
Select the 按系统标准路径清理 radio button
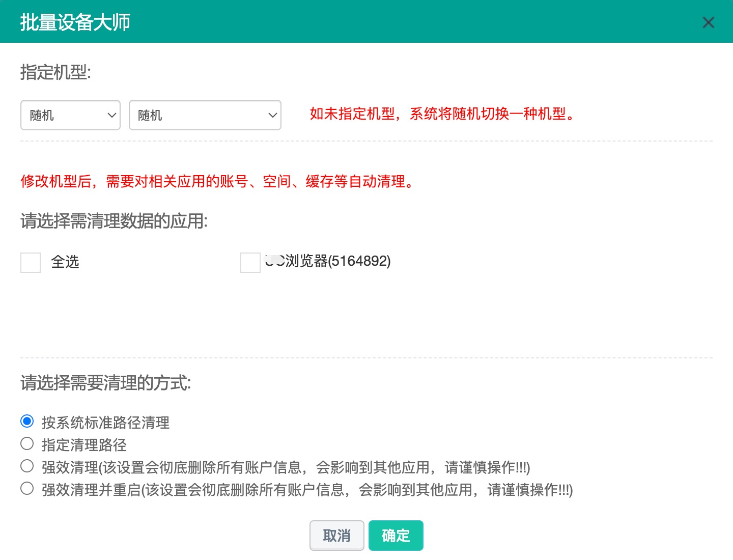point(27,422)
